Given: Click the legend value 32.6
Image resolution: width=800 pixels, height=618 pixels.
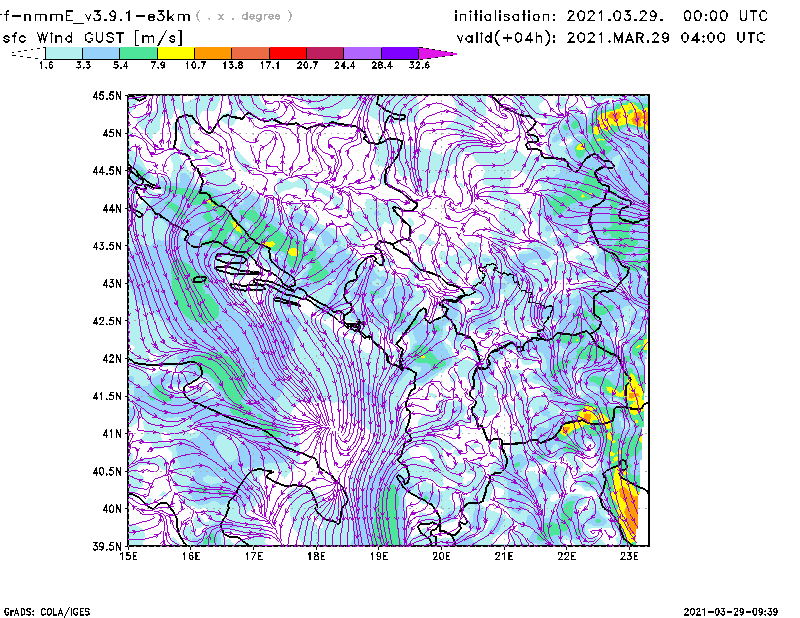Looking at the screenshot, I should tap(419, 65).
